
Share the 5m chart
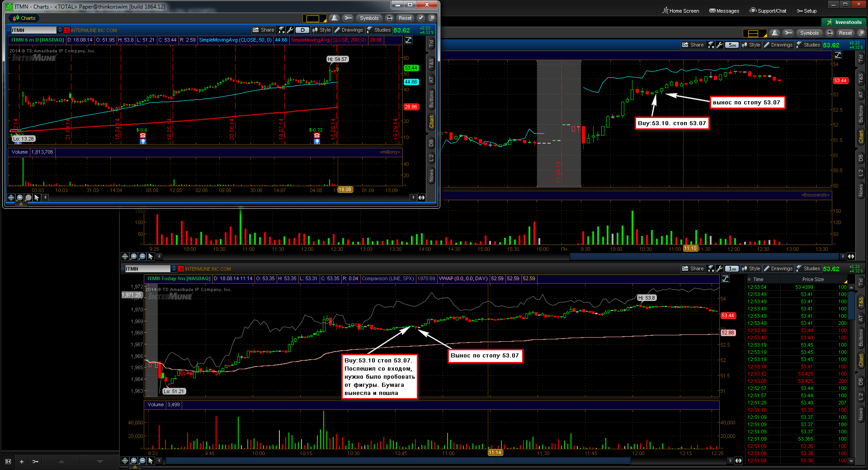point(693,45)
